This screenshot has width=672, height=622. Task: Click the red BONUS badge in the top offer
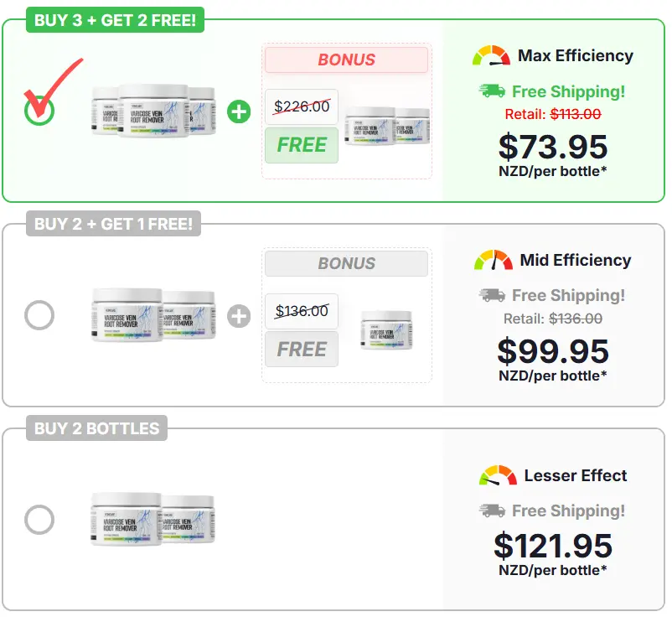346,60
